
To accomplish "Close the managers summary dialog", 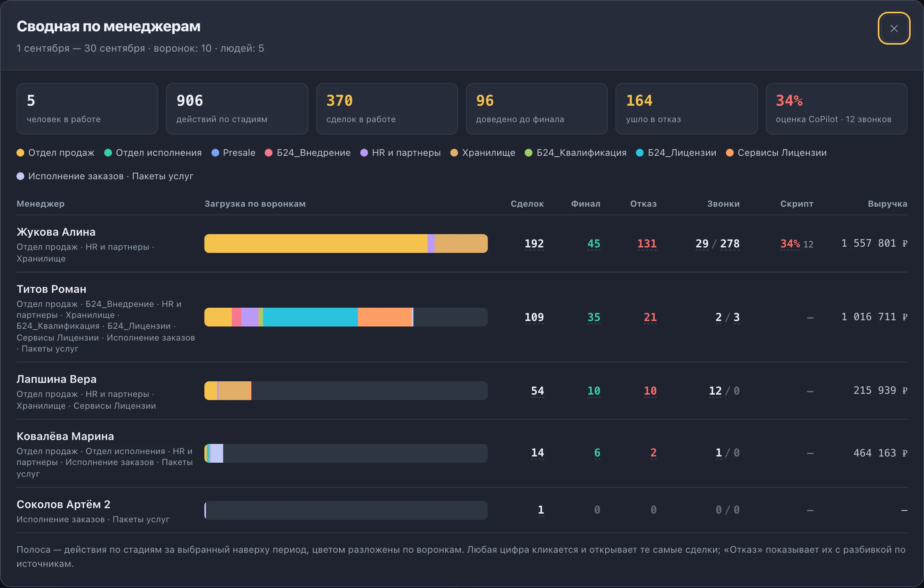I will click(x=894, y=28).
